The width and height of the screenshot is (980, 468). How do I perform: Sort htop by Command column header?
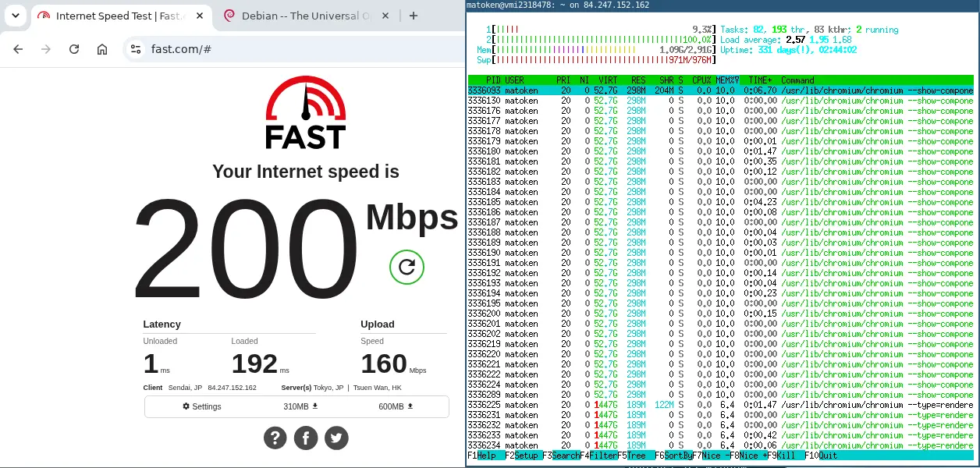point(797,80)
